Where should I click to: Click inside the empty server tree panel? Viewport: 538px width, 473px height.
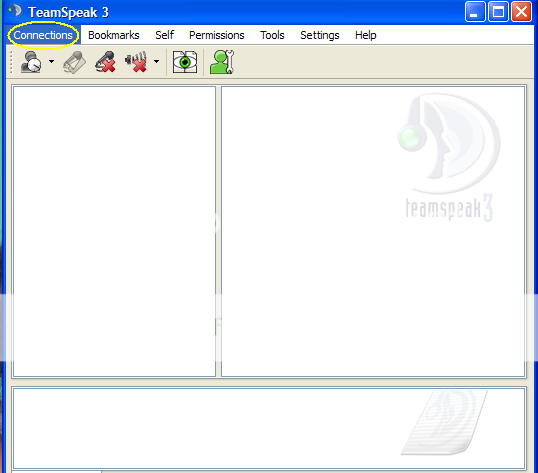pyautogui.click(x=114, y=231)
